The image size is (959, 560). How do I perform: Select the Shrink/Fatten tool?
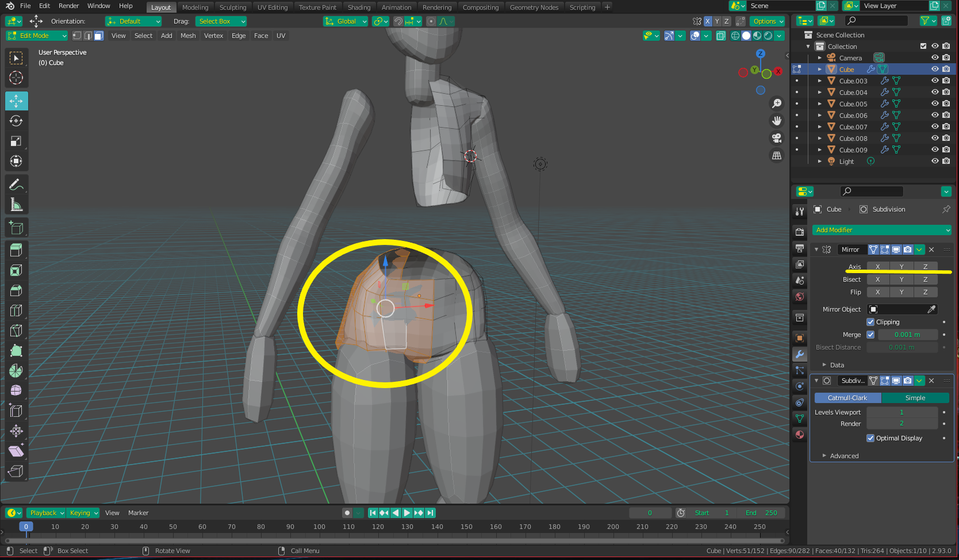(16, 431)
